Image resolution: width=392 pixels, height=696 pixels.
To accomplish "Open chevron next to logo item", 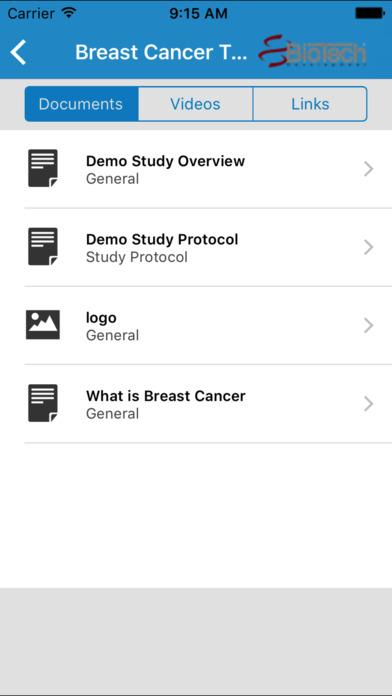I will pyautogui.click(x=368, y=325).
